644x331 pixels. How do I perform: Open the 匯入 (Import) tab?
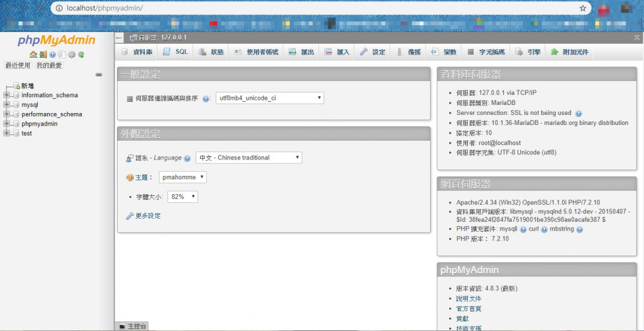click(x=337, y=52)
